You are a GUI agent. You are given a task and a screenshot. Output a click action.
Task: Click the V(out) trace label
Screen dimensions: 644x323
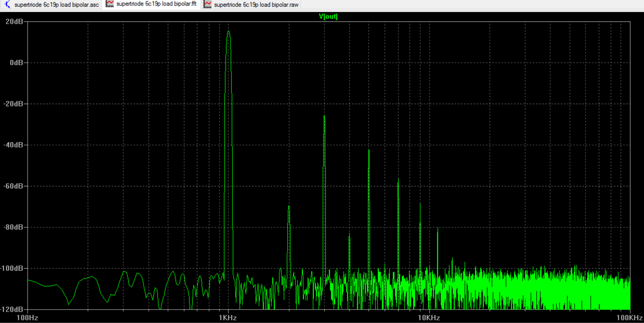(328, 16)
